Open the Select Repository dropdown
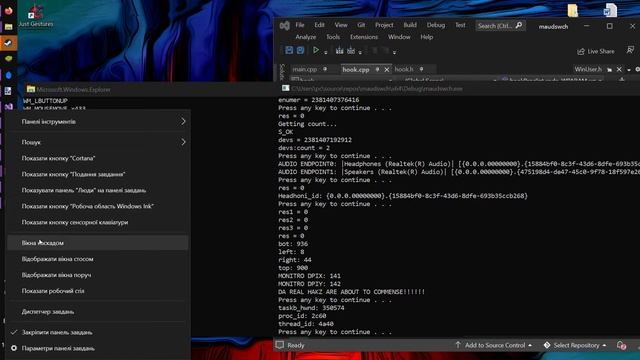The height and width of the screenshot is (360, 640). (x=575, y=345)
